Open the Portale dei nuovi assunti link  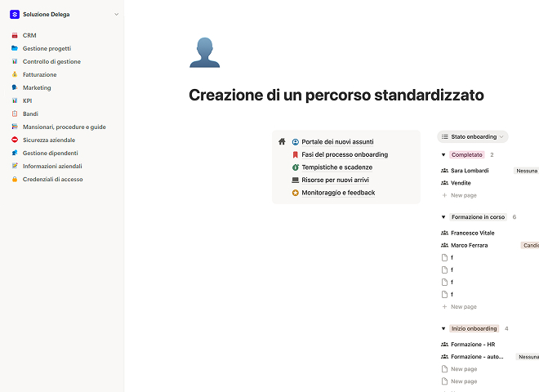tap(337, 141)
